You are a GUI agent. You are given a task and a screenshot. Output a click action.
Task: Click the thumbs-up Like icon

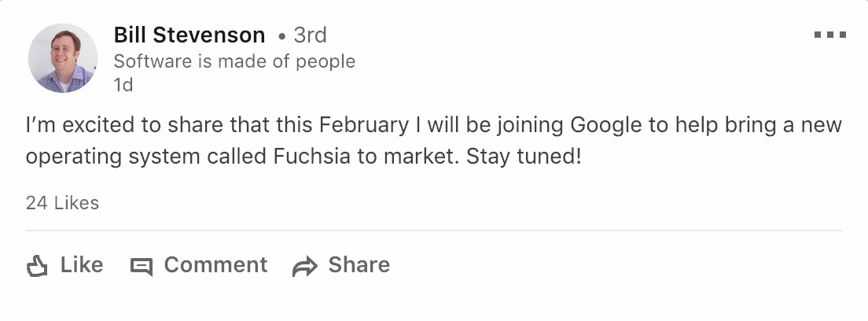click(x=37, y=266)
